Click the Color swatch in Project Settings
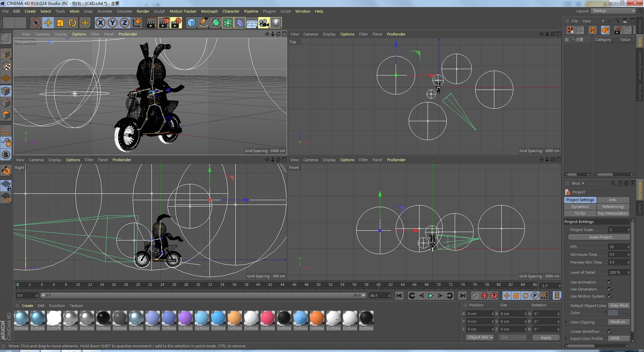Viewport: 644px width, 352px height. 613,313
